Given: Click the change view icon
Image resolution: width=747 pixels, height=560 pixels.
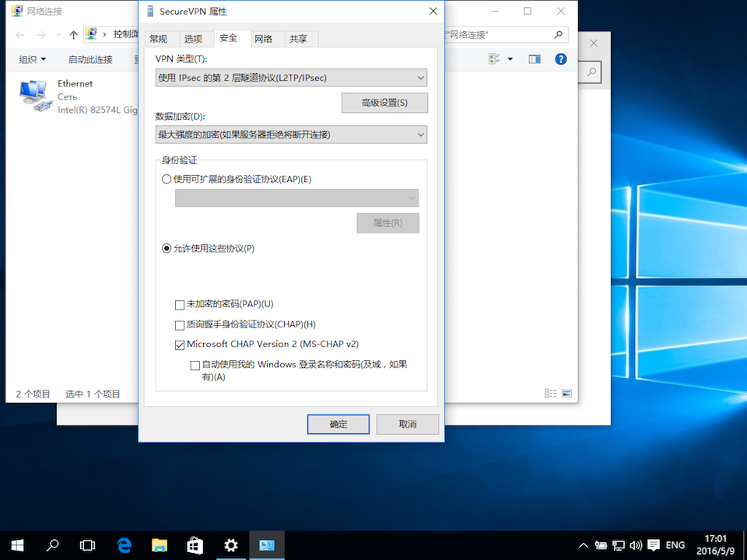Looking at the screenshot, I should [x=495, y=59].
